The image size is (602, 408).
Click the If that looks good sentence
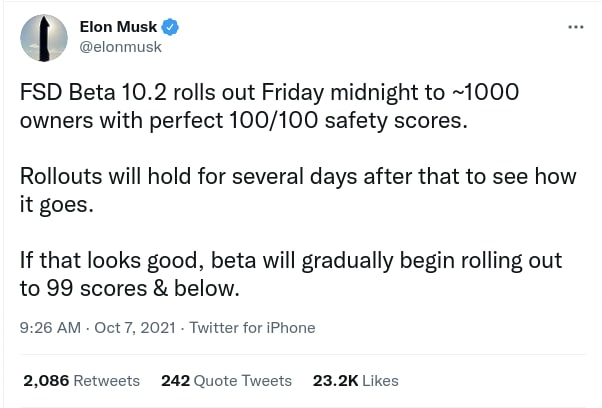tap(291, 274)
